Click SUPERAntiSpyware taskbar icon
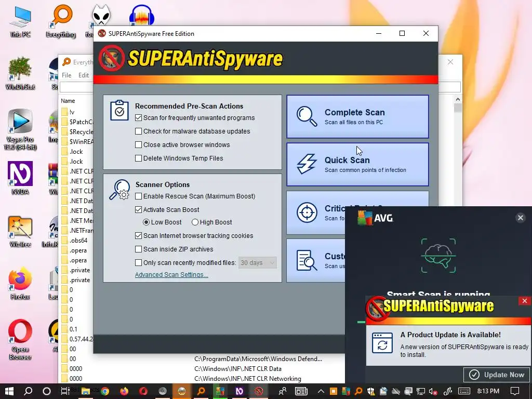The image size is (532, 399). [259, 391]
